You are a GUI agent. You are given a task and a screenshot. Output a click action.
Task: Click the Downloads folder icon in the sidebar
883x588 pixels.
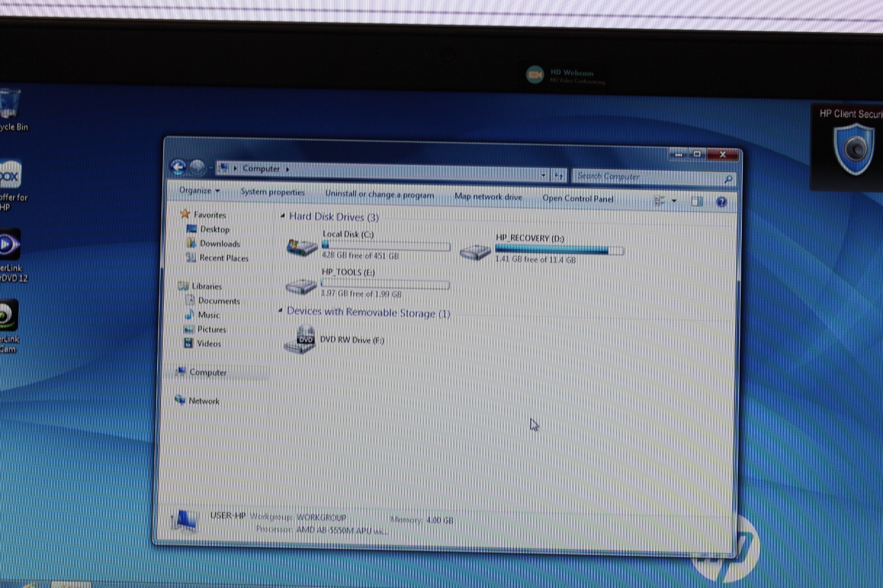[192, 243]
